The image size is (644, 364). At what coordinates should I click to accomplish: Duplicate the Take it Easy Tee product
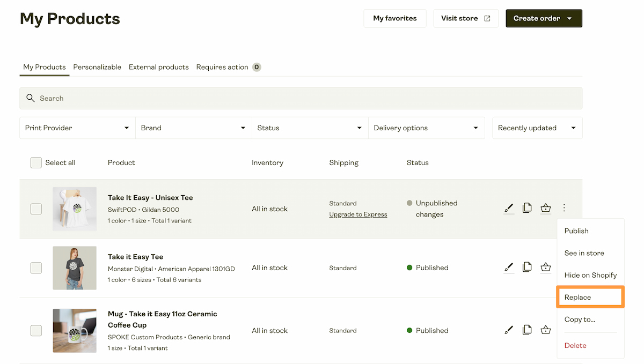(527, 266)
